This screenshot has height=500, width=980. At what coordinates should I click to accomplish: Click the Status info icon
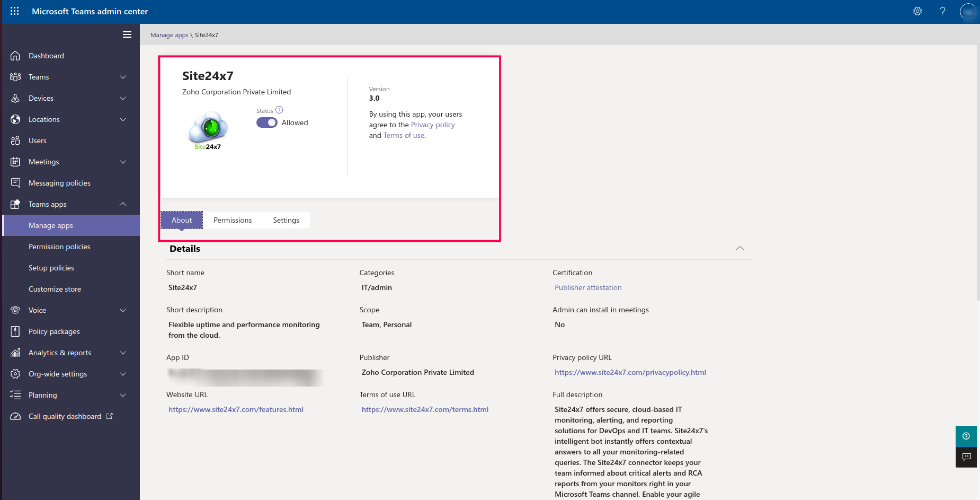[279, 110]
